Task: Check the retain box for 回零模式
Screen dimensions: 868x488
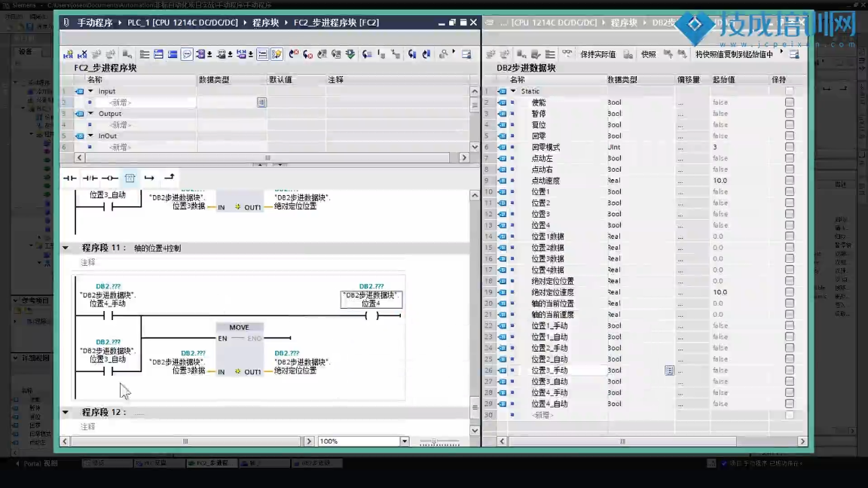Action: 790,147
